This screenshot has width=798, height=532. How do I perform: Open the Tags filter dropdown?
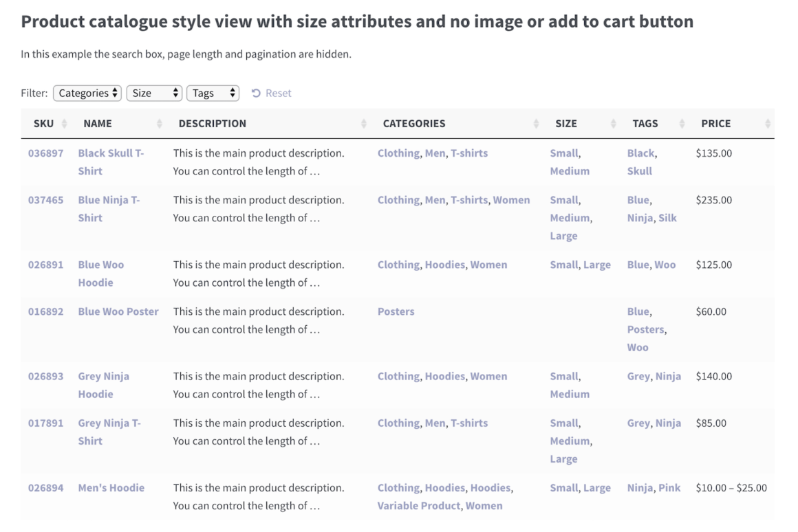click(213, 93)
